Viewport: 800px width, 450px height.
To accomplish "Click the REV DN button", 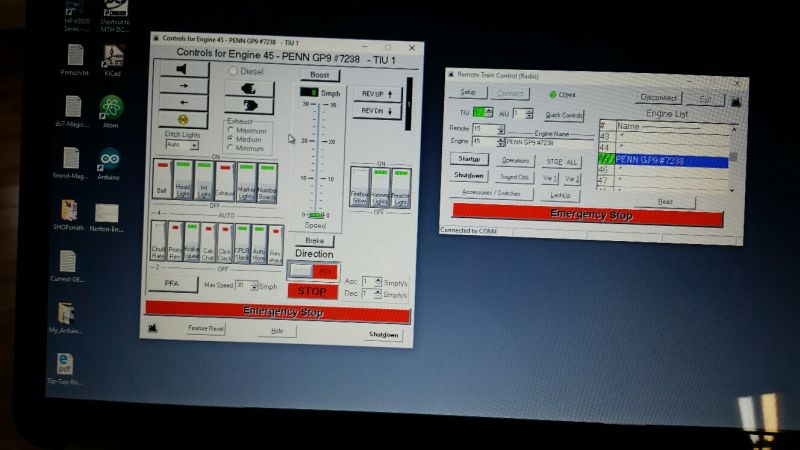I will pos(377,111).
